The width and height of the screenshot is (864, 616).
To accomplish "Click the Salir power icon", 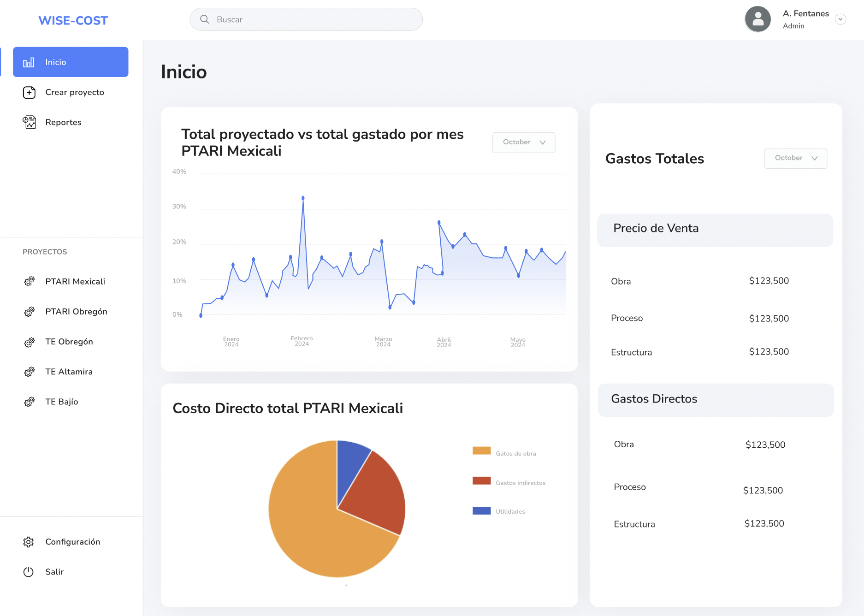I will 29,572.
